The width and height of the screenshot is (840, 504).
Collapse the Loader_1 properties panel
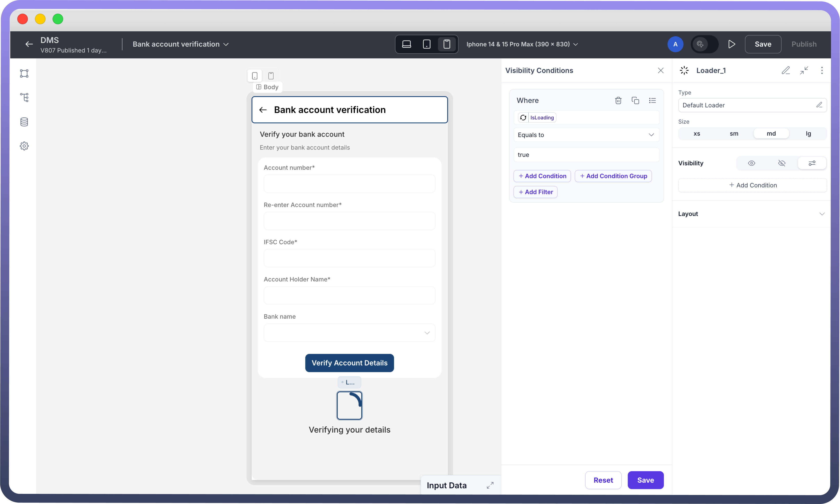pos(804,70)
